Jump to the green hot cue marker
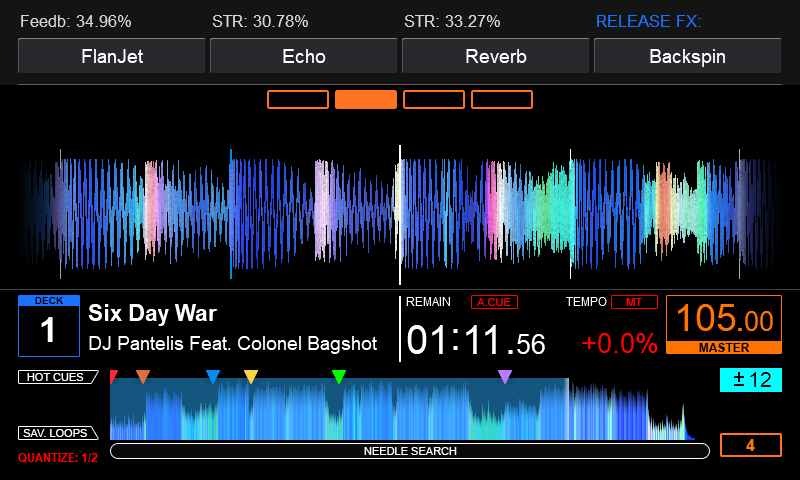The width and height of the screenshot is (800, 480). (339, 376)
